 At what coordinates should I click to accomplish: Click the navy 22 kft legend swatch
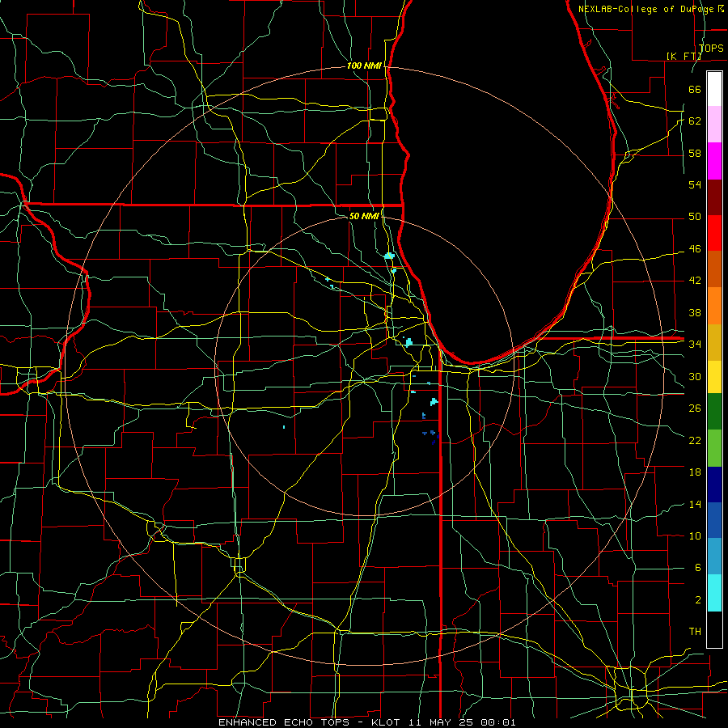click(x=714, y=484)
